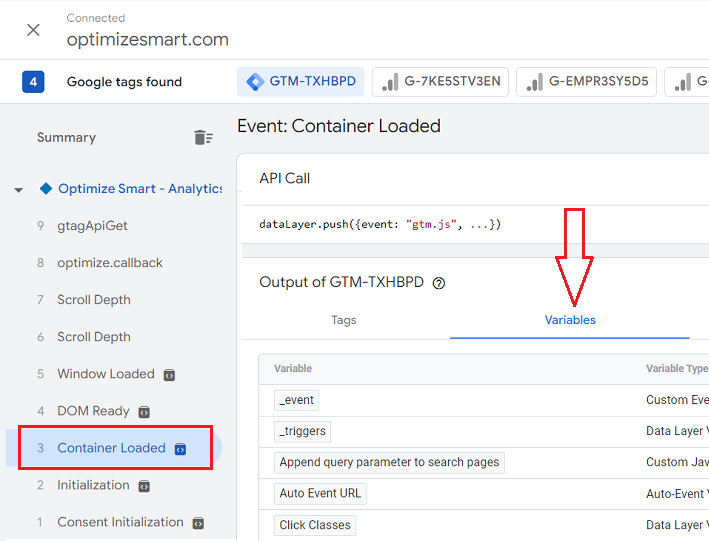The image size is (709, 541).
Task: Switch to the Tags tab
Action: (x=344, y=320)
